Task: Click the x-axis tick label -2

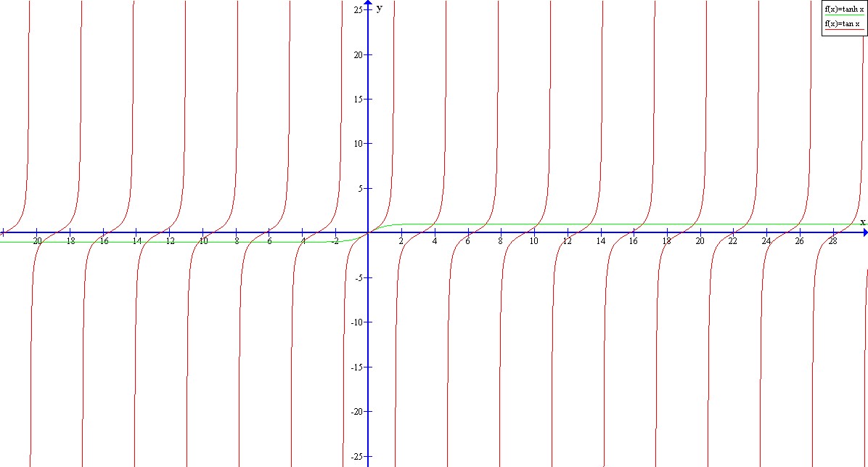Action: 335,241
